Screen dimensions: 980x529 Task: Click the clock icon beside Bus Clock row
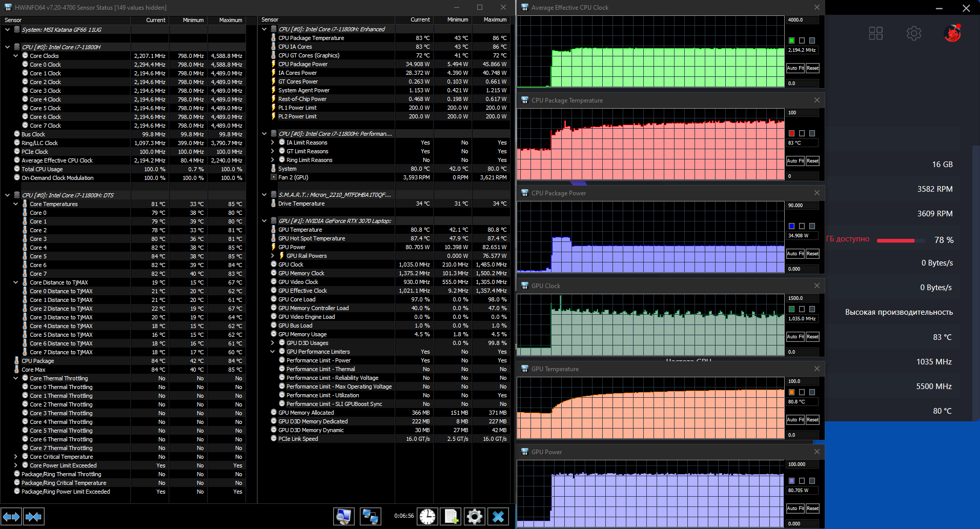(17, 134)
